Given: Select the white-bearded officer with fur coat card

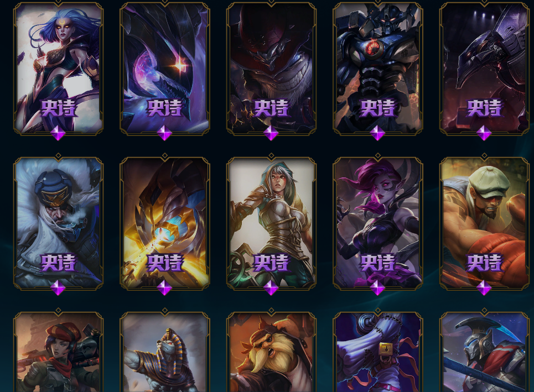Looking at the screenshot, I should click(x=58, y=223).
